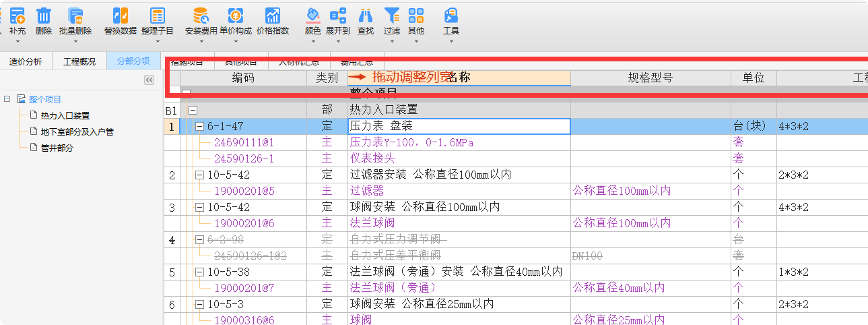The width and height of the screenshot is (868, 325).
Task: Switch to the 造价分析 tab
Action: point(26,61)
